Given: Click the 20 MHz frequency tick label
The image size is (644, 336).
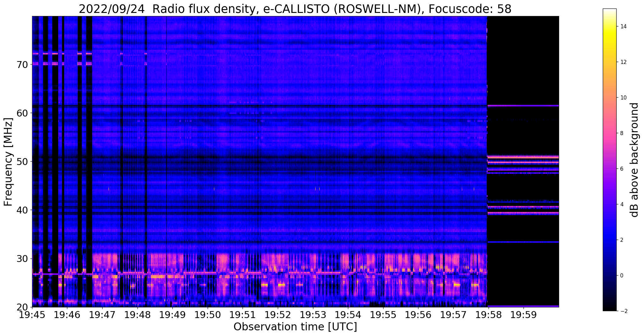Looking at the screenshot, I should click(23, 307).
